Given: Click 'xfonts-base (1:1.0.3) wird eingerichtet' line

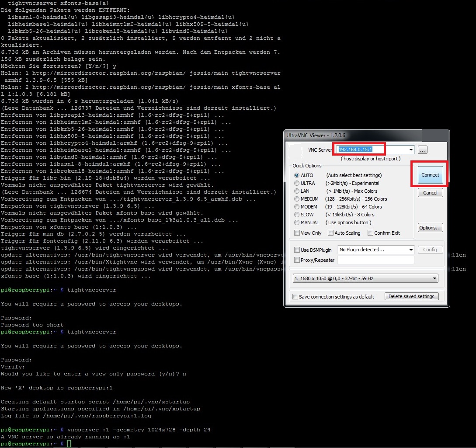Looking at the screenshot, I should click(x=76, y=276).
